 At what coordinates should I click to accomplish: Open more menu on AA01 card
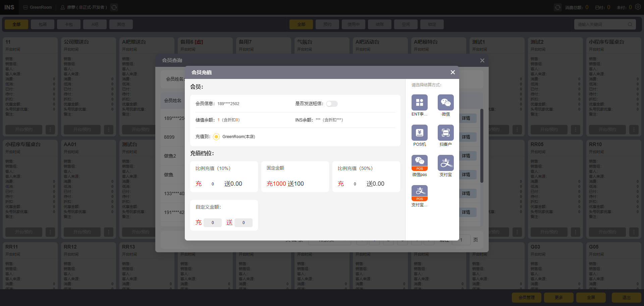[109, 232]
